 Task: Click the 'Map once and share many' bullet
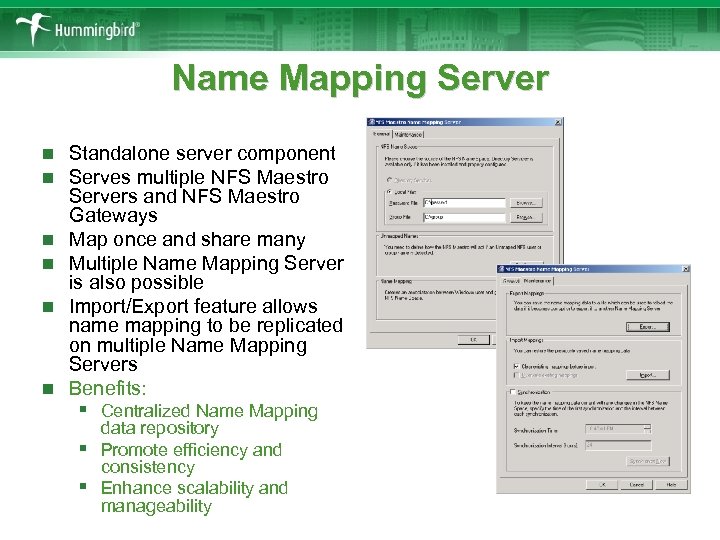pos(187,239)
